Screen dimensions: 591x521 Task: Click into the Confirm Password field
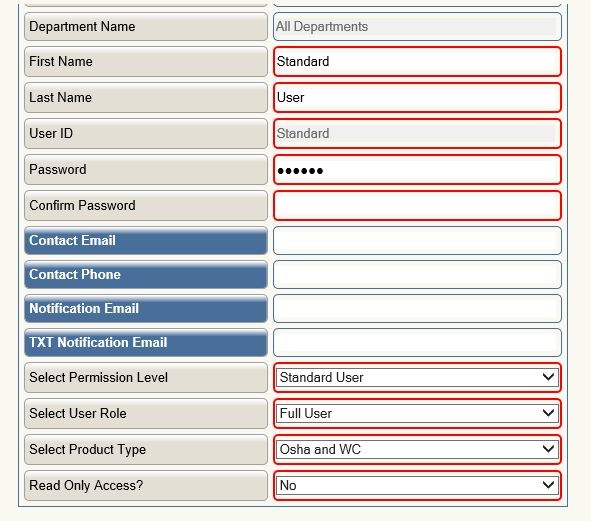[417, 205]
